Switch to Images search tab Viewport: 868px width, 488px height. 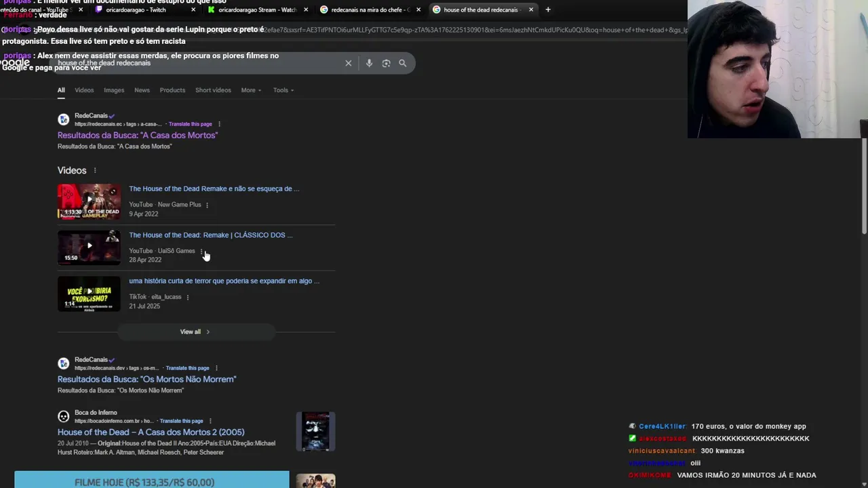114,90
